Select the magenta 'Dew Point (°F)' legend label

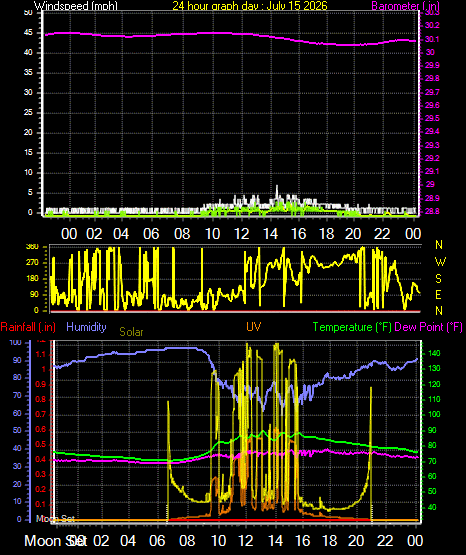click(428, 327)
